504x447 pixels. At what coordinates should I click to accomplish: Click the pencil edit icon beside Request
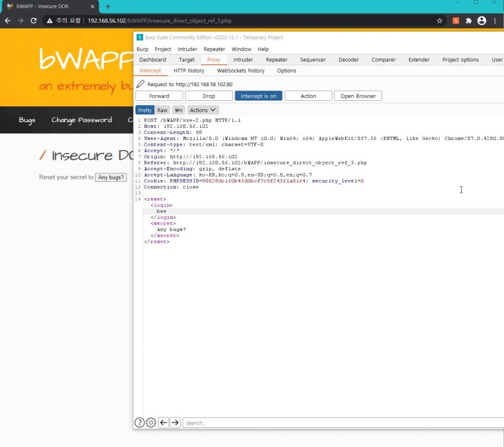(140, 84)
